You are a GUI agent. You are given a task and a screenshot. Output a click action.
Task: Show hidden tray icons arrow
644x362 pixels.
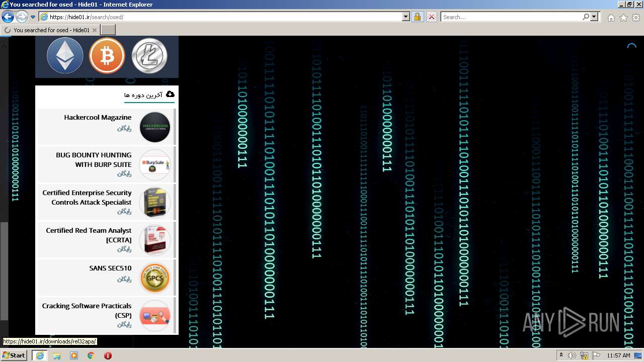click(561, 355)
